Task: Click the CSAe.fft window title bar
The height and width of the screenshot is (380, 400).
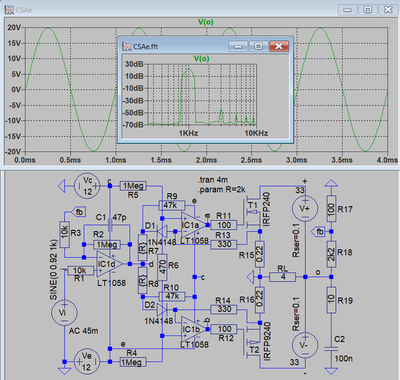Action: coord(173,46)
